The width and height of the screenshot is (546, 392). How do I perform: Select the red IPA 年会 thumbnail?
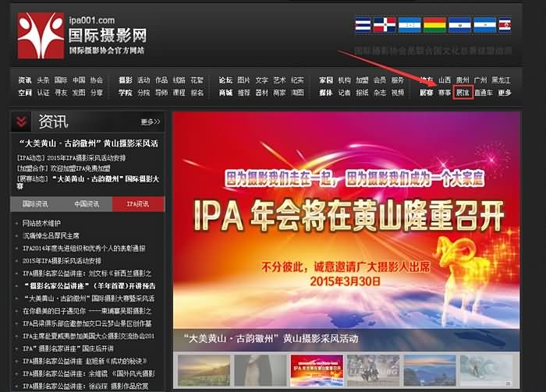click(x=317, y=370)
